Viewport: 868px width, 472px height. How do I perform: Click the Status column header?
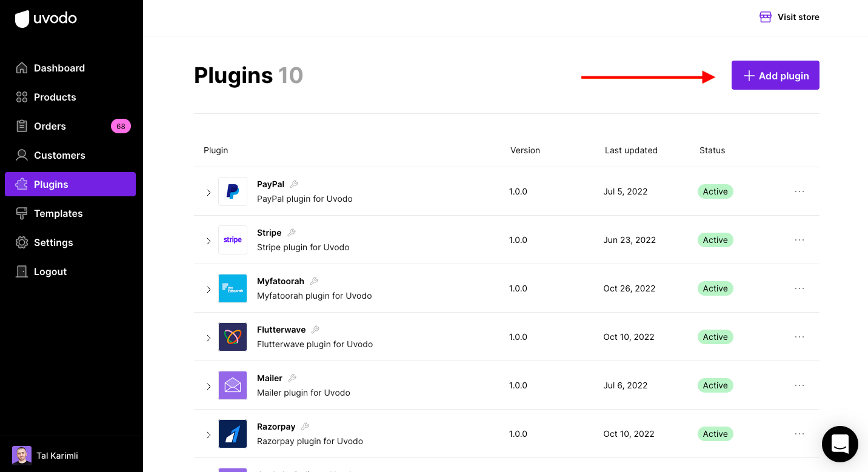tap(712, 150)
